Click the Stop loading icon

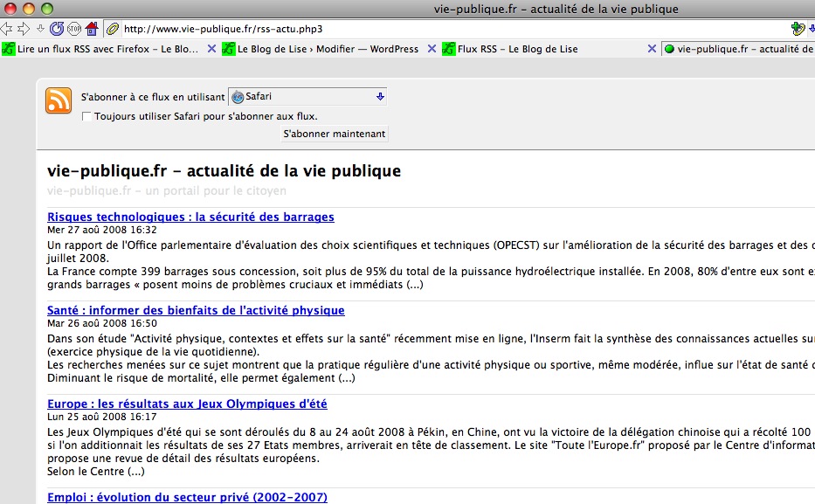[74, 29]
